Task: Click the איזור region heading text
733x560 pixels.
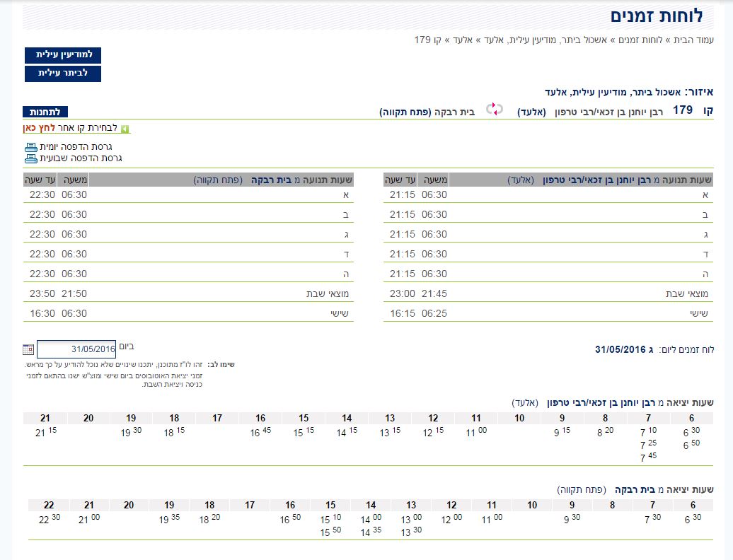Action: [x=629, y=92]
